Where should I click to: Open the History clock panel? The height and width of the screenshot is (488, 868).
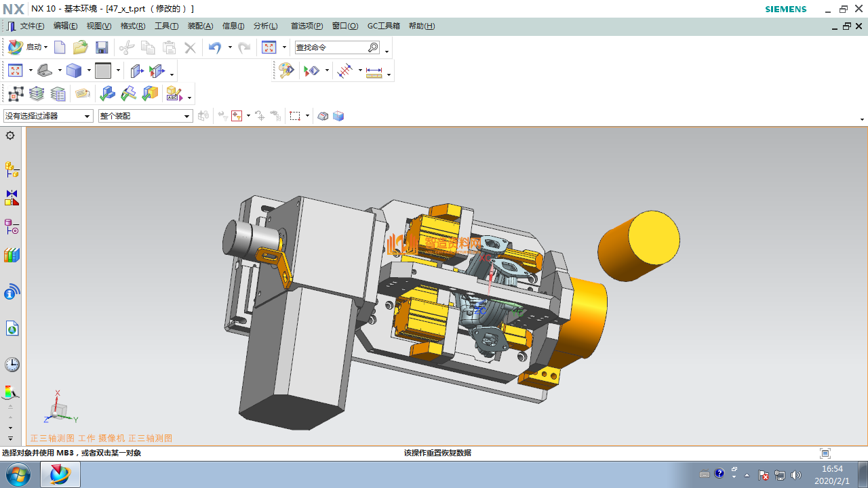[12, 365]
